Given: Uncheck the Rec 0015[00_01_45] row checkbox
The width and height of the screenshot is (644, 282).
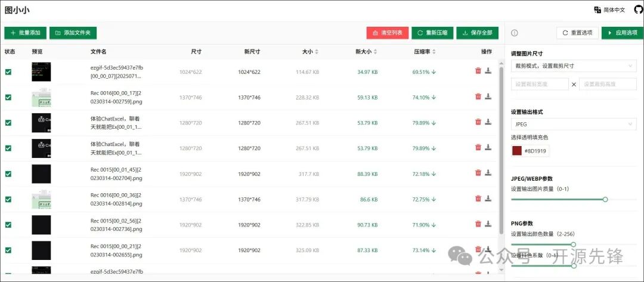Looking at the screenshot, I should 8,173.
